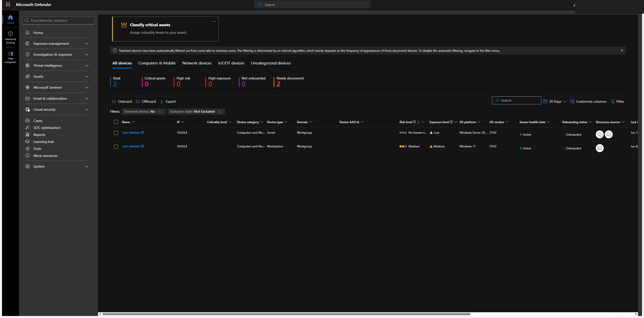
Task: Click the More resources info icon
Action: [x=27, y=155]
